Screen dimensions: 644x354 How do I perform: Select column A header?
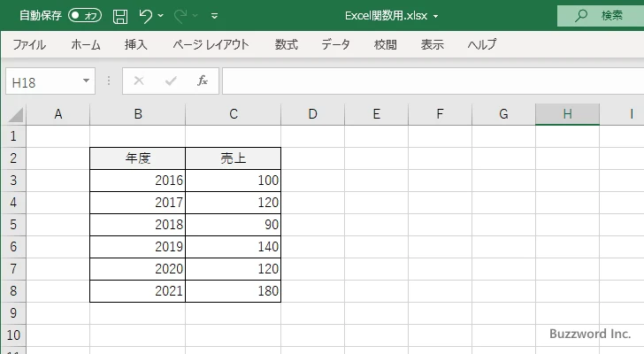(x=57, y=114)
